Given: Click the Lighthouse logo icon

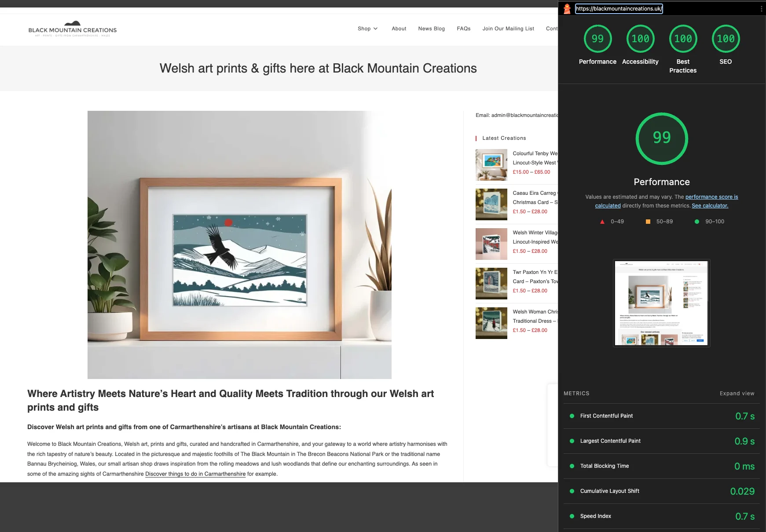Looking at the screenshot, I should (x=567, y=8).
